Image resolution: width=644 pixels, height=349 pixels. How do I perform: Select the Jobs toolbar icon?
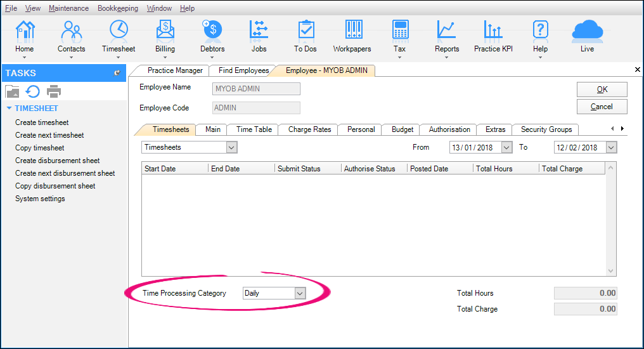[x=259, y=30]
